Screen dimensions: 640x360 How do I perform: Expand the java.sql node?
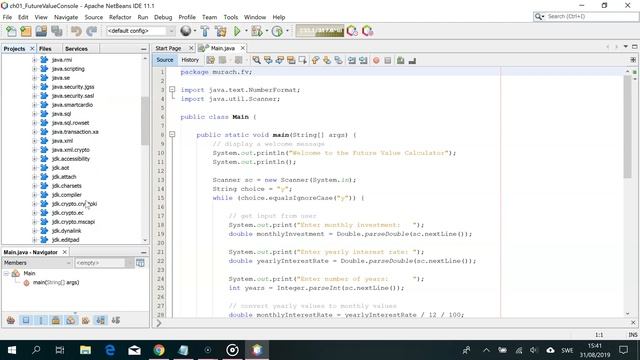(34, 113)
